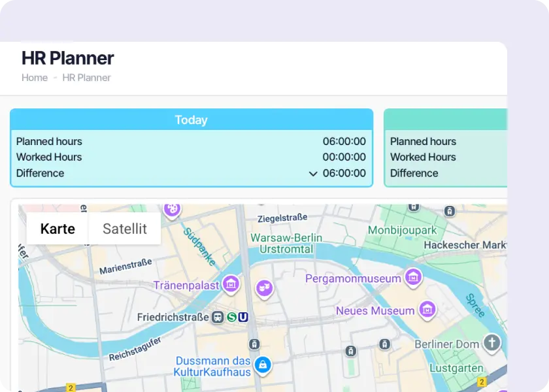Choose the Friedrichstraße train station icon
Viewport: 549px width, 392px height.
tap(218, 317)
